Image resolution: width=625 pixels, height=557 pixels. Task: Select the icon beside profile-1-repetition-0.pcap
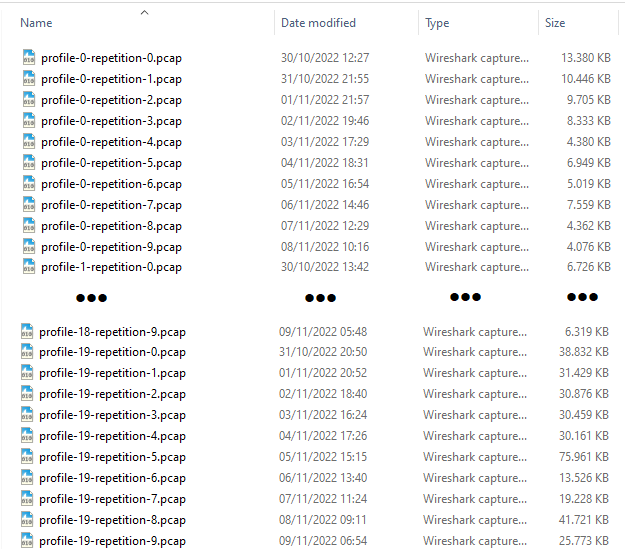[x=29, y=266]
